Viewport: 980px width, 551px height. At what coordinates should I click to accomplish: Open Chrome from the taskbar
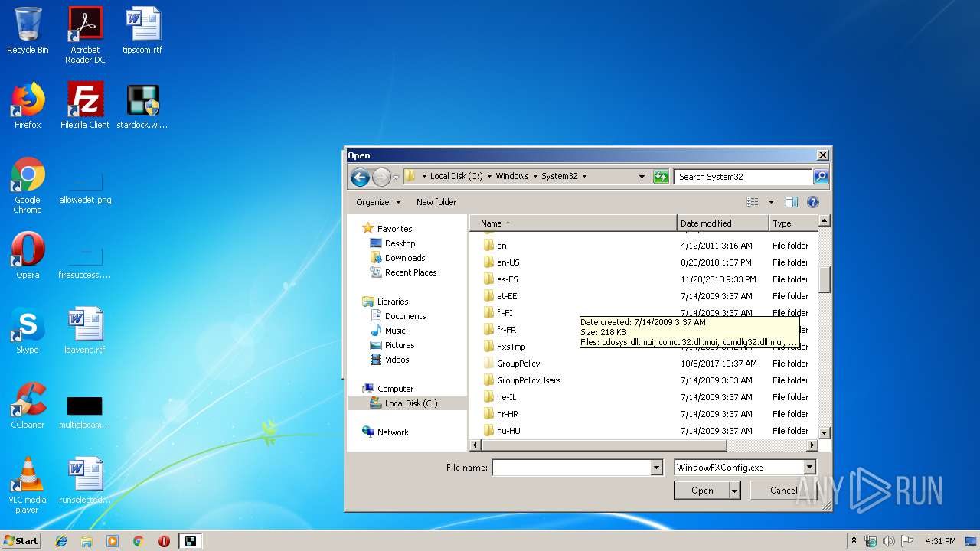tap(138, 541)
